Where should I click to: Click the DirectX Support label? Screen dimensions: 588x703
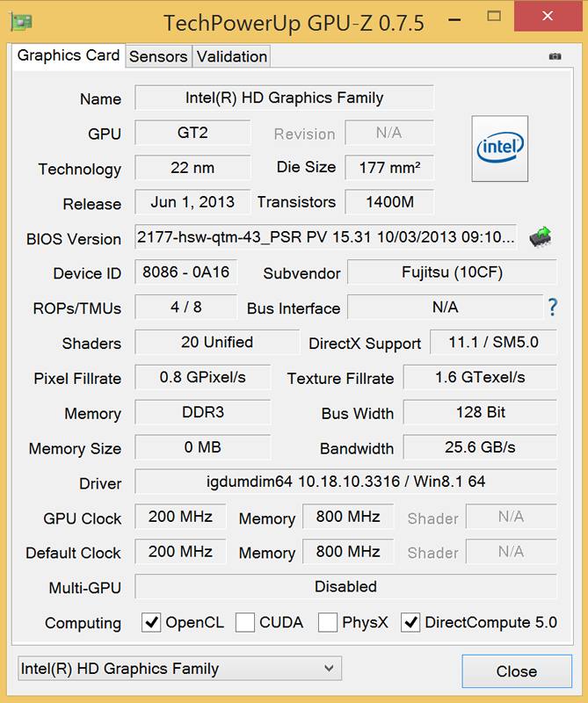point(365,344)
